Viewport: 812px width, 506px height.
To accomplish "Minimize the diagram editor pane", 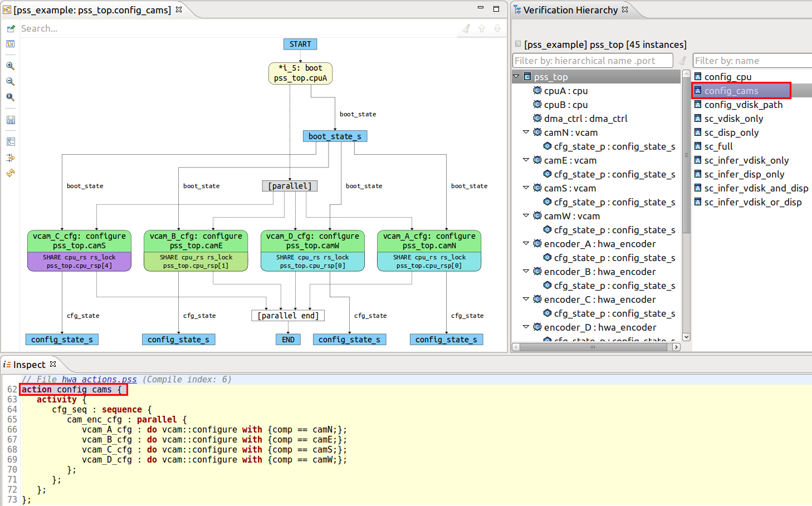I will click(x=481, y=8).
